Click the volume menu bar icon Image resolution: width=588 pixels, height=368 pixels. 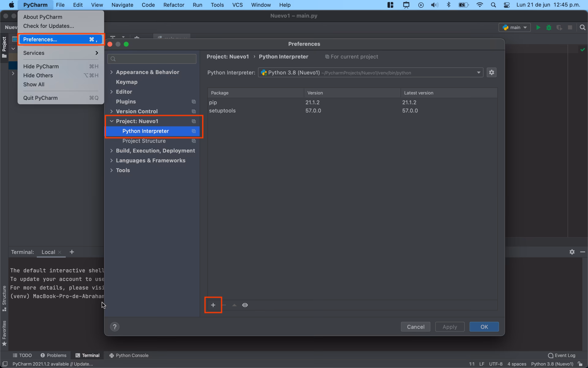coord(435,5)
